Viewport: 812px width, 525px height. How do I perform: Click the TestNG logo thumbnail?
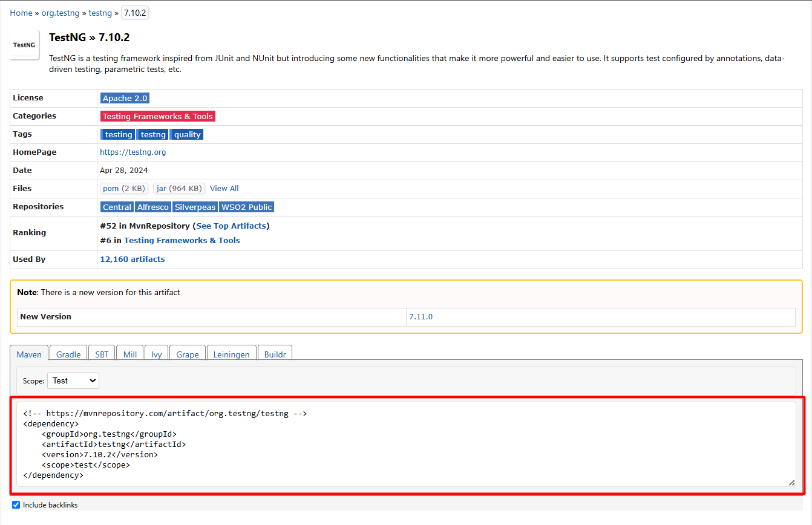(x=24, y=45)
